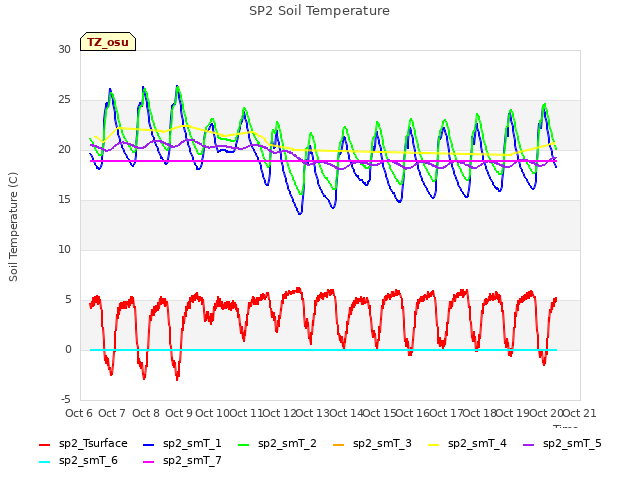640x480 pixels.
Task: Click the Oct 21 x-axis tick label
Action: point(580,413)
